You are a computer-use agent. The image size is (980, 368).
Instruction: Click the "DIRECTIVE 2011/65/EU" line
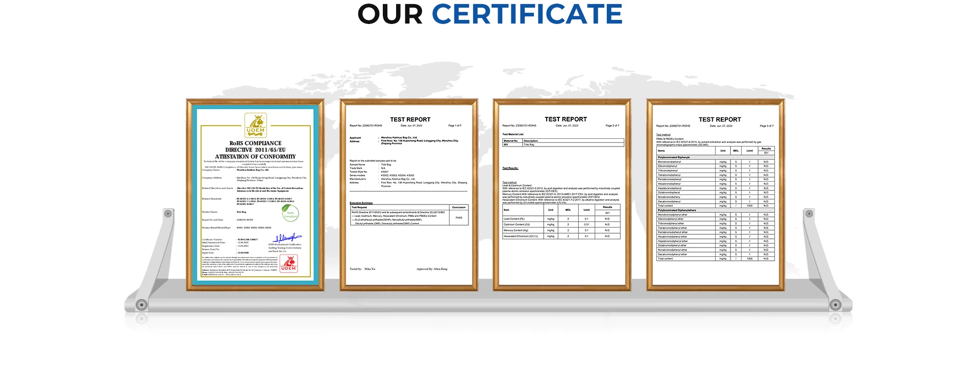pos(256,150)
